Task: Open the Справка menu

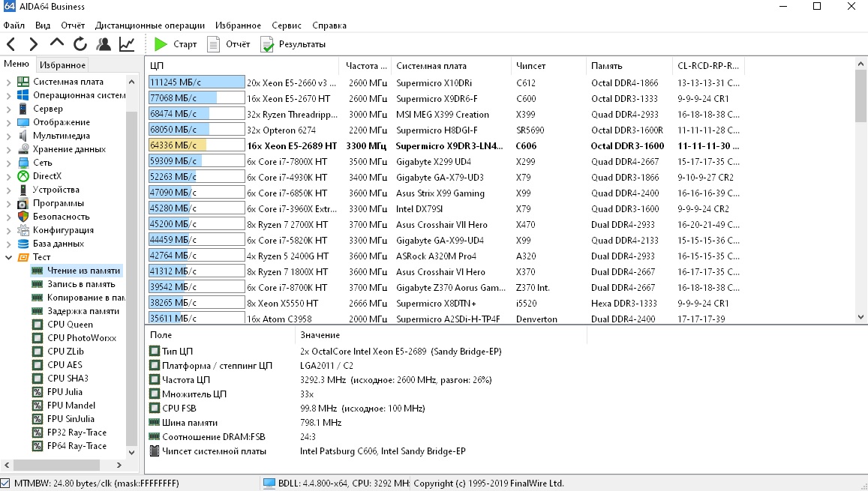Action: 329,25
